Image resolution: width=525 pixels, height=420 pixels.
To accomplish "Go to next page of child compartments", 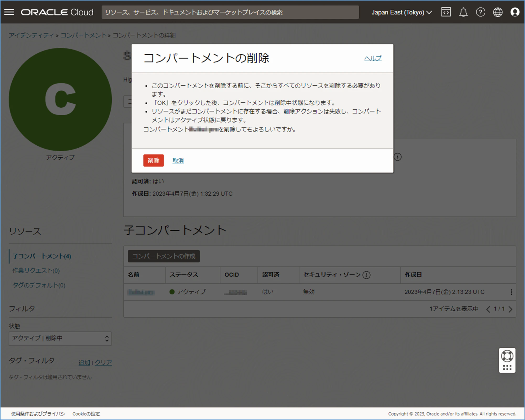I will (x=510, y=309).
